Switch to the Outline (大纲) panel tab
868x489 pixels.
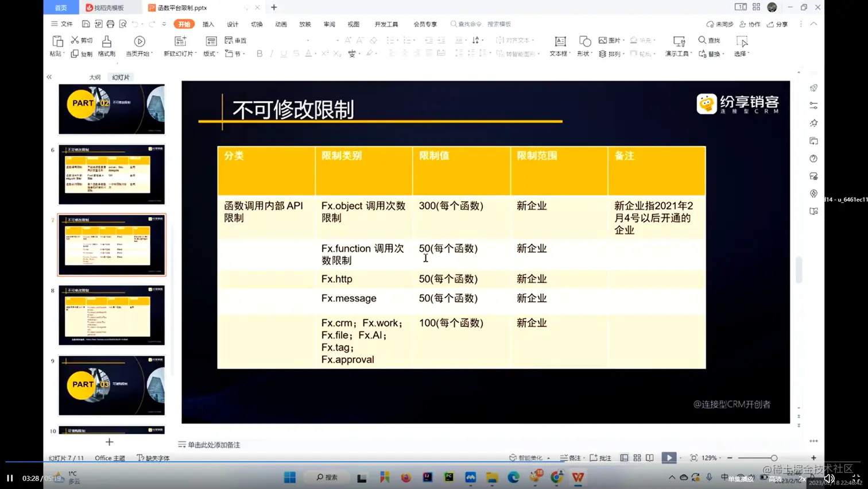95,77
